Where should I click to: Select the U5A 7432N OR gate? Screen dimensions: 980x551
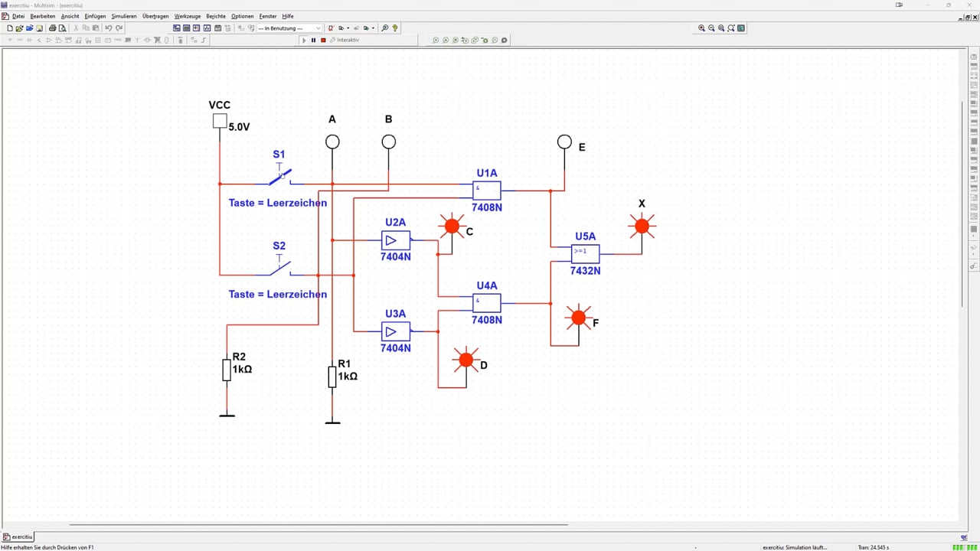585,253
